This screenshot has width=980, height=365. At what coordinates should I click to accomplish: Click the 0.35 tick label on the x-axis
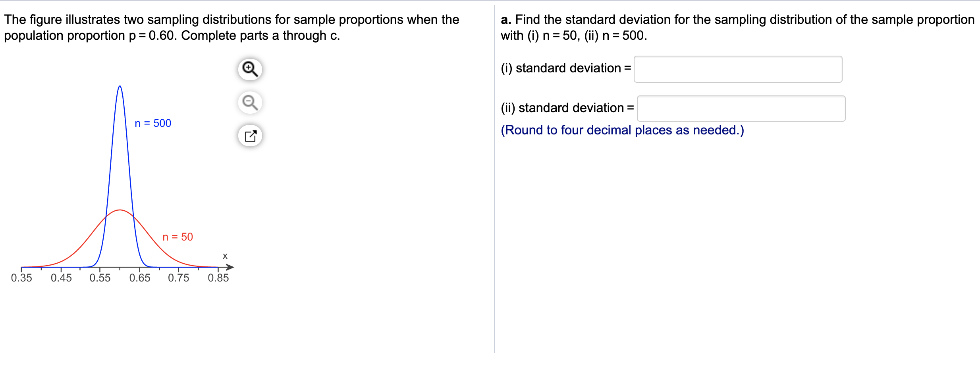click(x=21, y=278)
